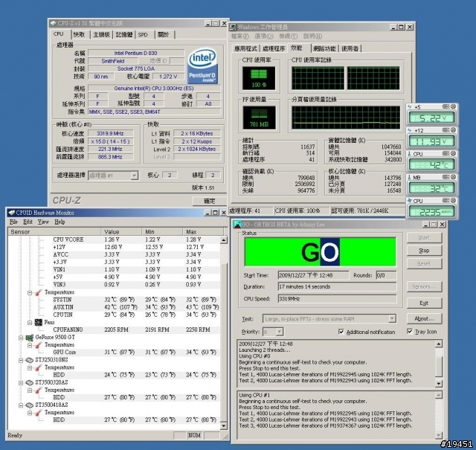
Task: Switch to the SPD tab in CPU-Z
Action: (x=143, y=35)
